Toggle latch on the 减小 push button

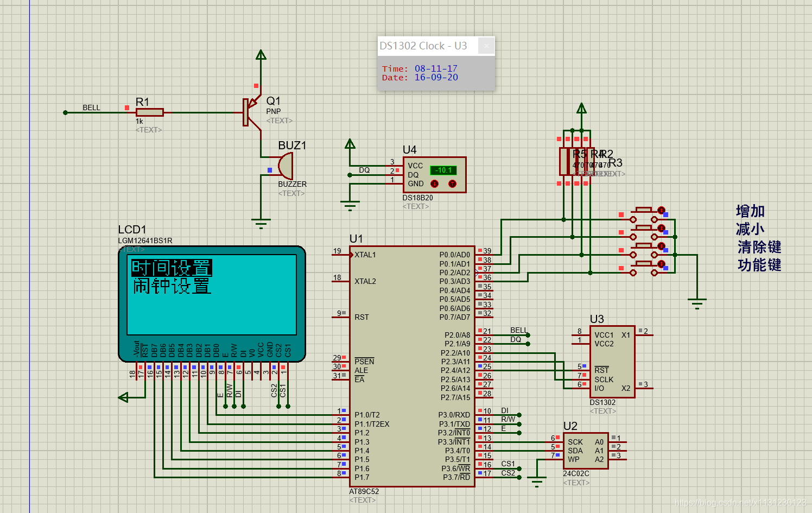pos(661,228)
